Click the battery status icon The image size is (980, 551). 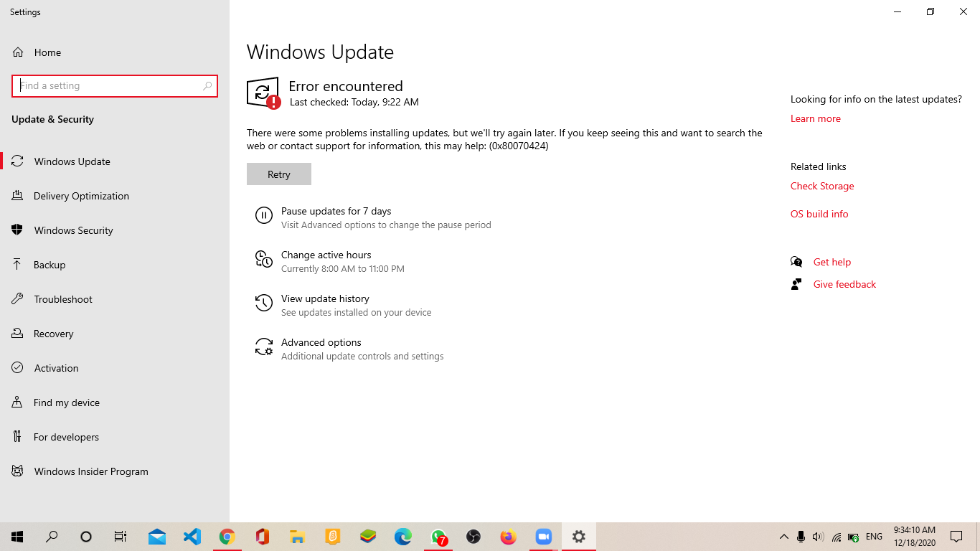coord(853,537)
